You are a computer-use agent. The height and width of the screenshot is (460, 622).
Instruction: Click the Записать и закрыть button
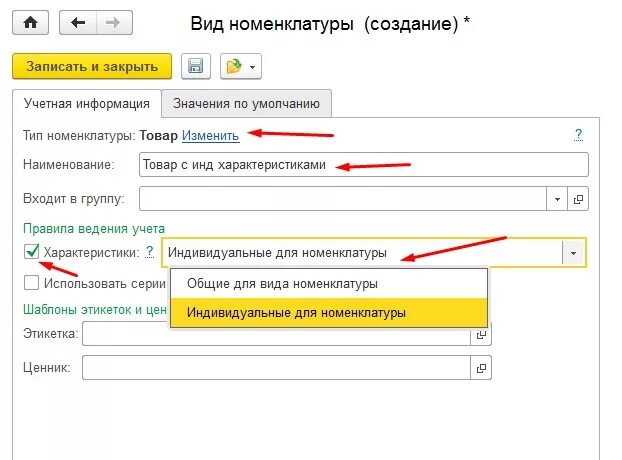[x=92, y=66]
